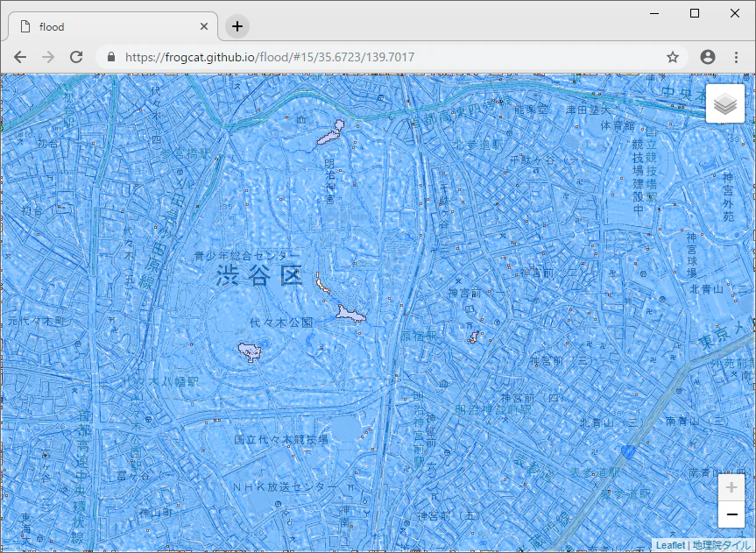Focus the address bar URL
The width and height of the screenshot is (756, 553).
coord(270,57)
